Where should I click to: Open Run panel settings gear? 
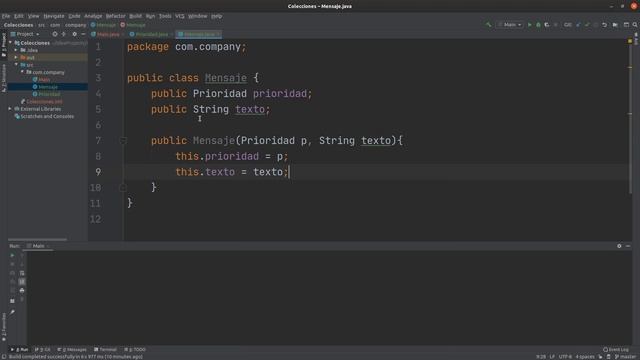coord(619,246)
